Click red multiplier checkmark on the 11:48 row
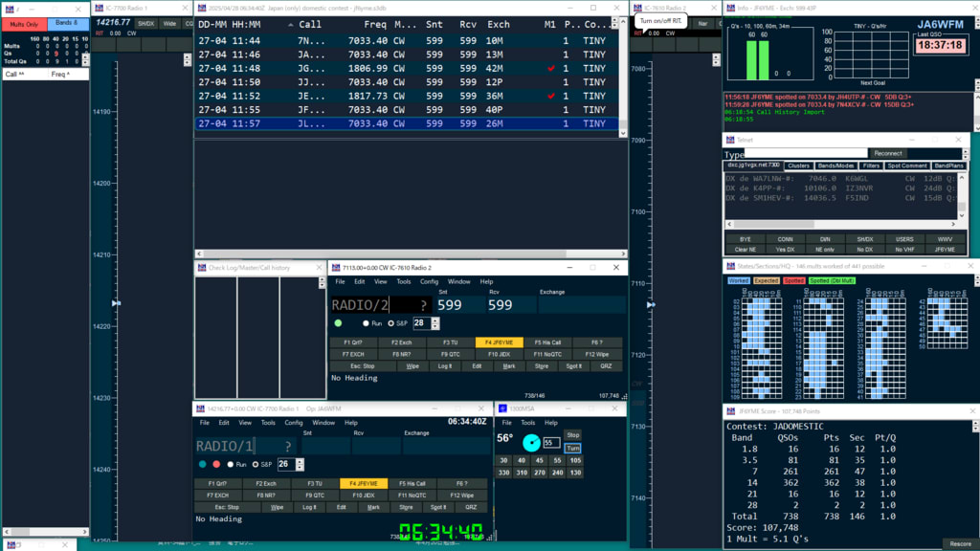 [x=550, y=68]
